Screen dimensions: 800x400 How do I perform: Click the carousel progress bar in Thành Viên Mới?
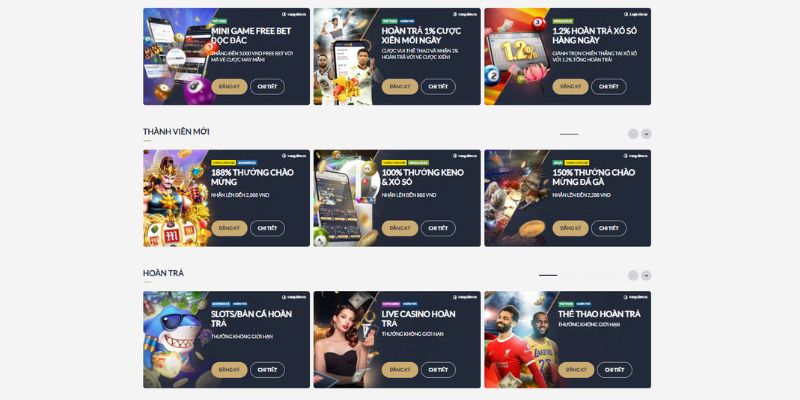591,134
